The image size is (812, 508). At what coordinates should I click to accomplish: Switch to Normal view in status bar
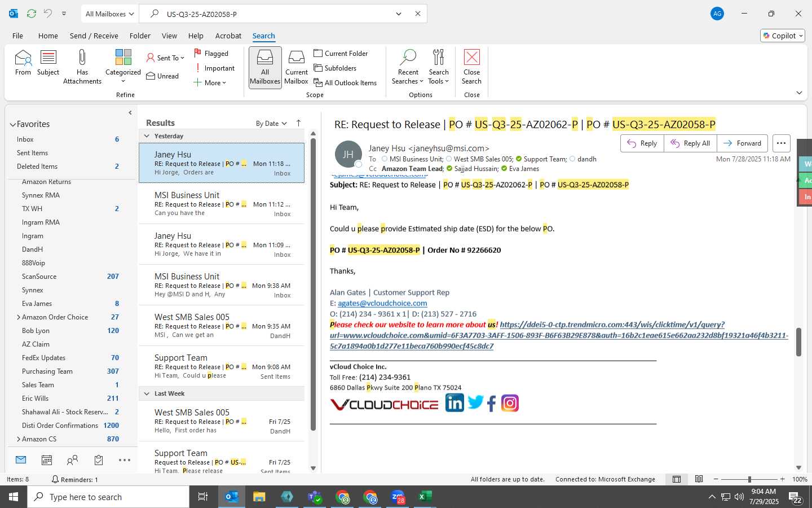(x=677, y=479)
